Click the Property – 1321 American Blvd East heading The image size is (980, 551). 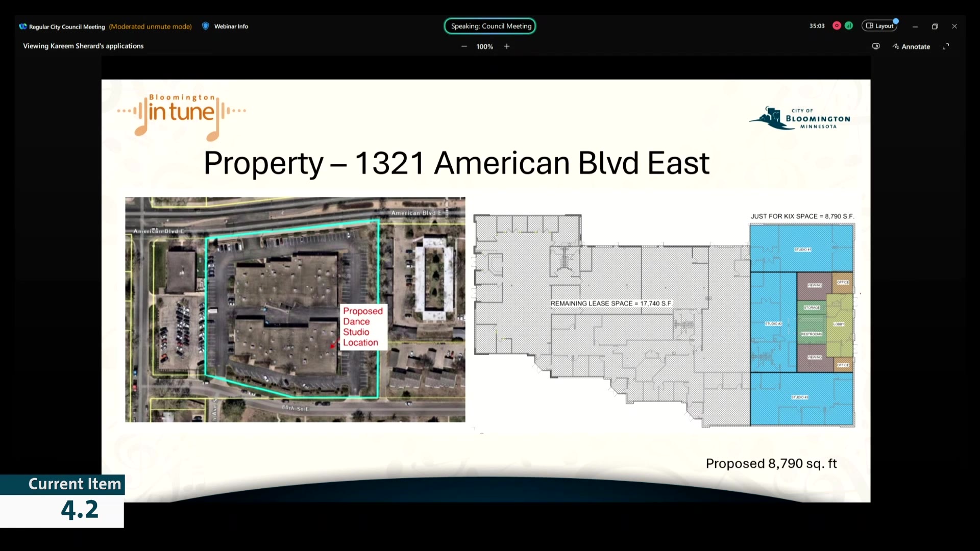tap(456, 163)
